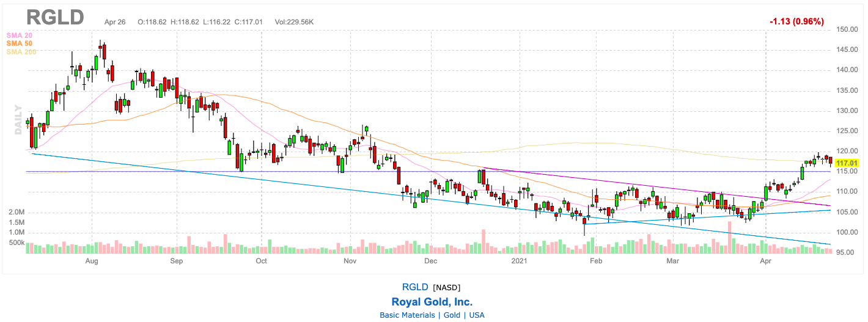Image resolution: width=868 pixels, height=322 pixels.
Task: Click the Mar month axis label
Action: [673, 262]
